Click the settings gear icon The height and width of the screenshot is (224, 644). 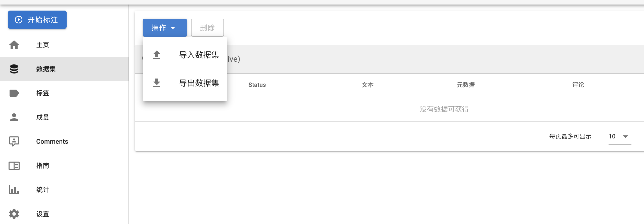14,214
